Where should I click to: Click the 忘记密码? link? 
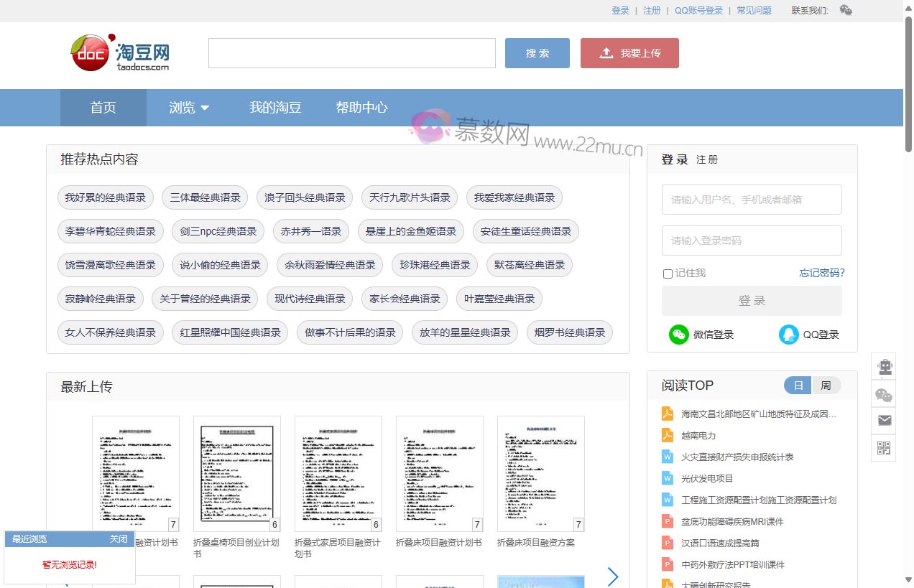point(821,273)
